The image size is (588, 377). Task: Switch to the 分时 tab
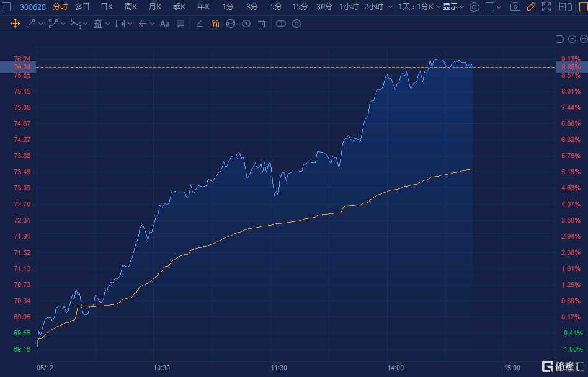(x=60, y=7)
